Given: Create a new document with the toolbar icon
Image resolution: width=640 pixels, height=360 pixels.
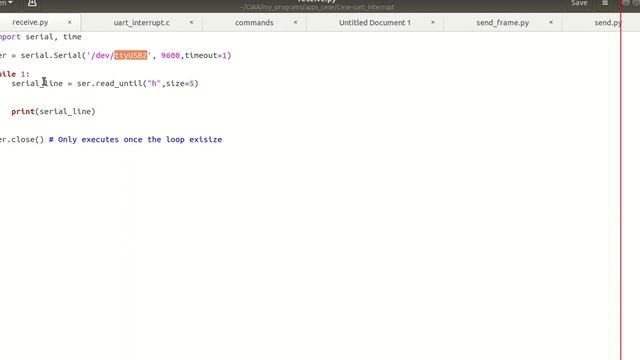Looking at the screenshot, I should click(32, 3).
